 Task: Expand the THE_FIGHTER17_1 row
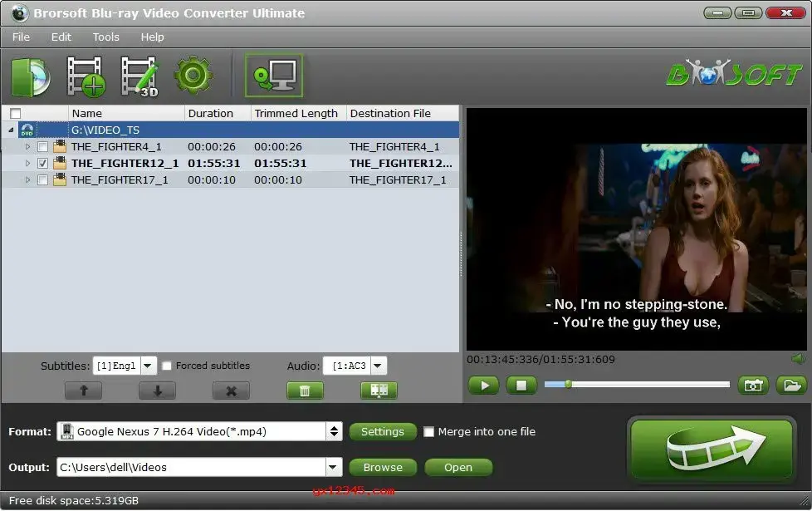pyautogui.click(x=27, y=179)
